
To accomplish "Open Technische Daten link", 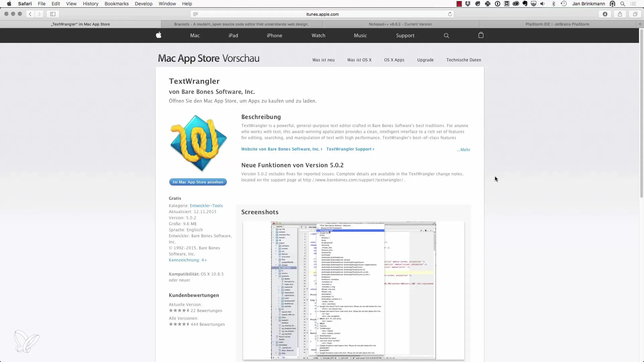I will coord(464,60).
